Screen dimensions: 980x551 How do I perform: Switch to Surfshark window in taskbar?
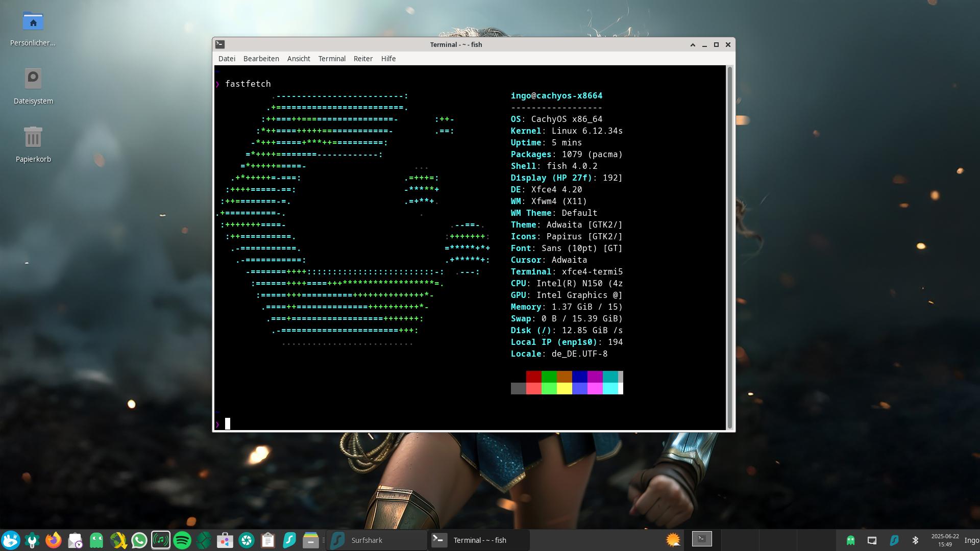pos(377,540)
